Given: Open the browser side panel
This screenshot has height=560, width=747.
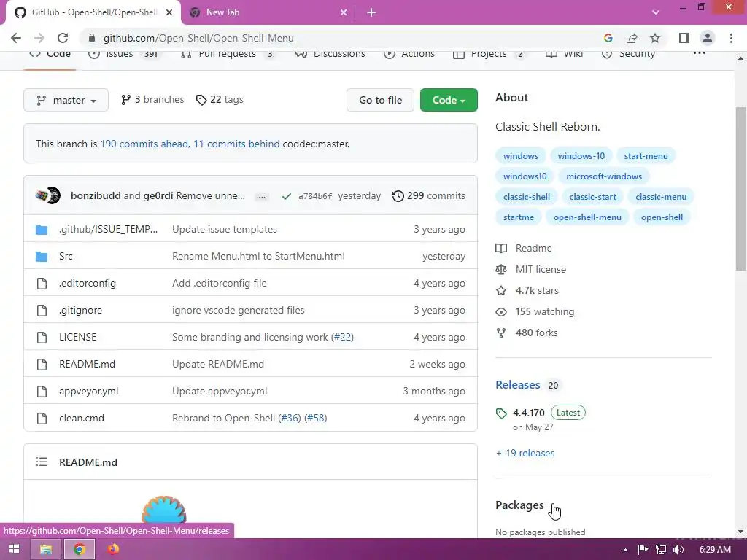Looking at the screenshot, I should 684,38.
